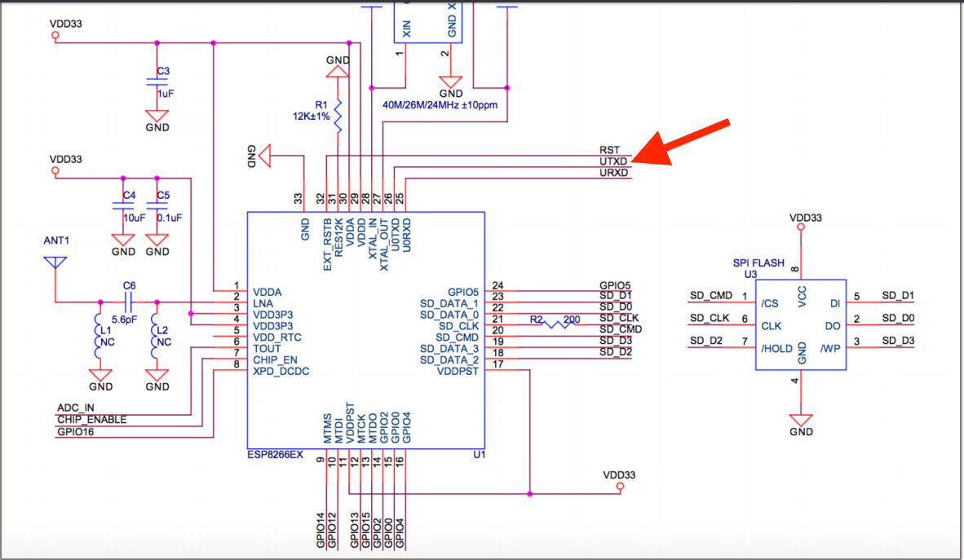
Task: Click the GPIO15 net label at the bottom
Action: click(366, 530)
